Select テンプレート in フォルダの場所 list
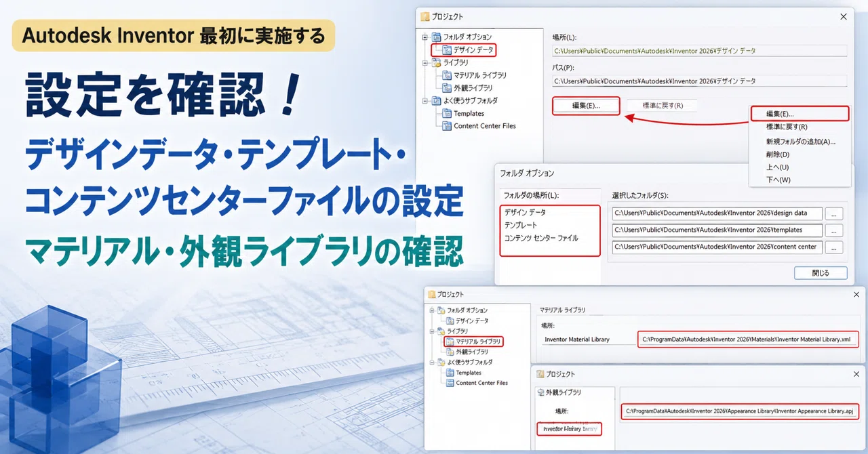 [x=521, y=225]
